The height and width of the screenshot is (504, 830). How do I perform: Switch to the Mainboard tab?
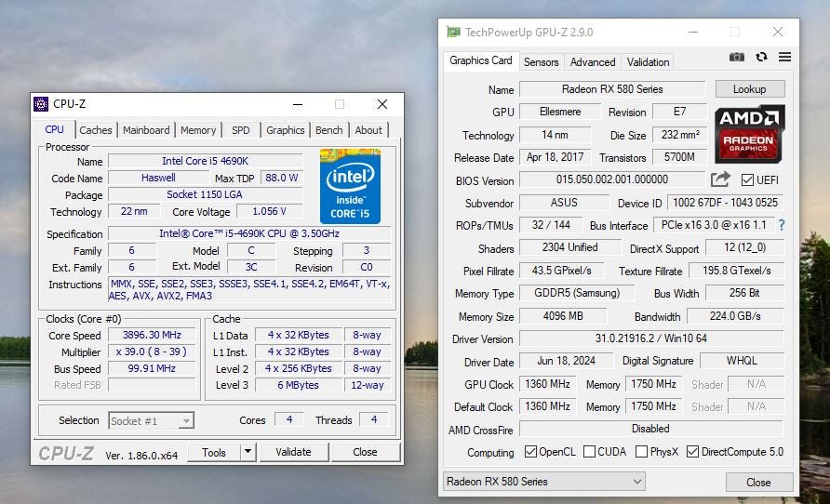[x=146, y=130]
